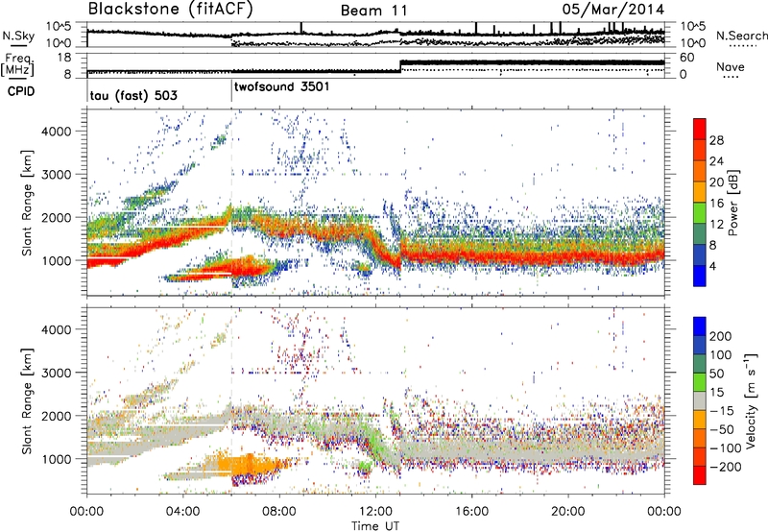Click the '08:00' time axis label
768x532 pixels.
tap(279, 512)
